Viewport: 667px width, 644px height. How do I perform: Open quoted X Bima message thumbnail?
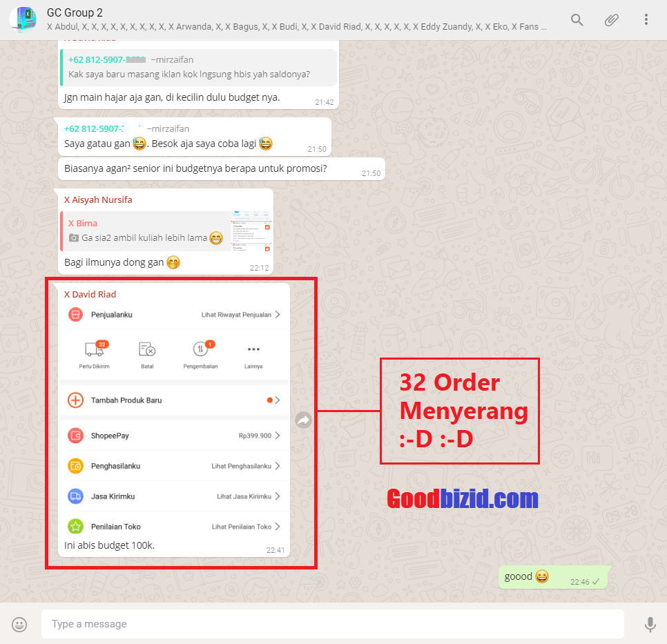pyautogui.click(x=251, y=231)
